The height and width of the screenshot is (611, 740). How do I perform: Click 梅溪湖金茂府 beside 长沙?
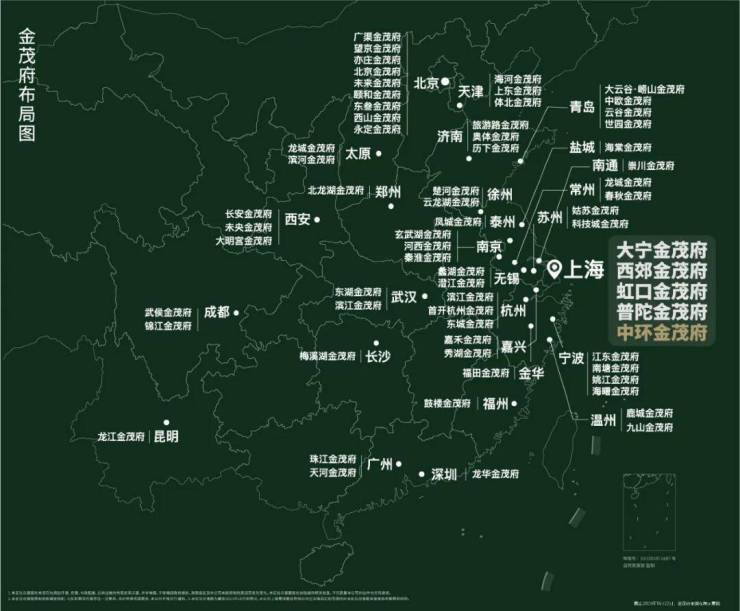327,356
